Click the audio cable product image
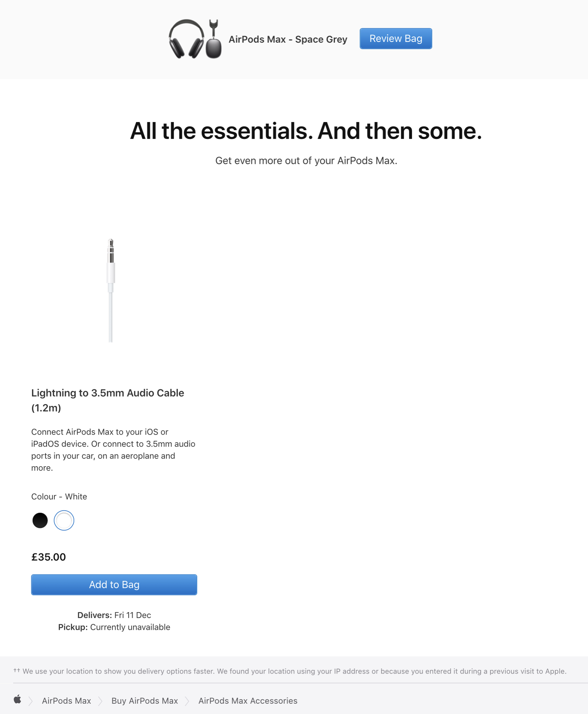The image size is (588, 714). (x=111, y=290)
